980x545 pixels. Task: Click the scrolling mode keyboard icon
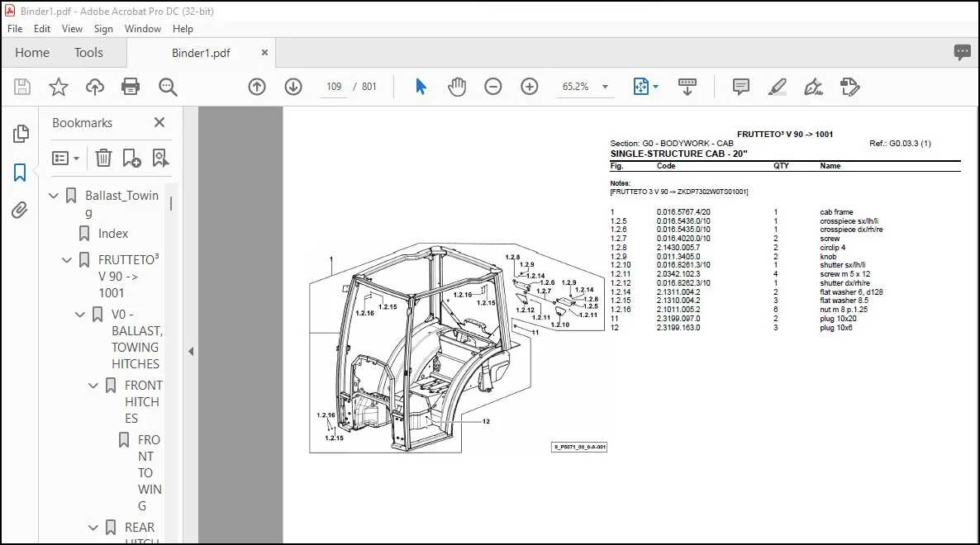(x=687, y=87)
